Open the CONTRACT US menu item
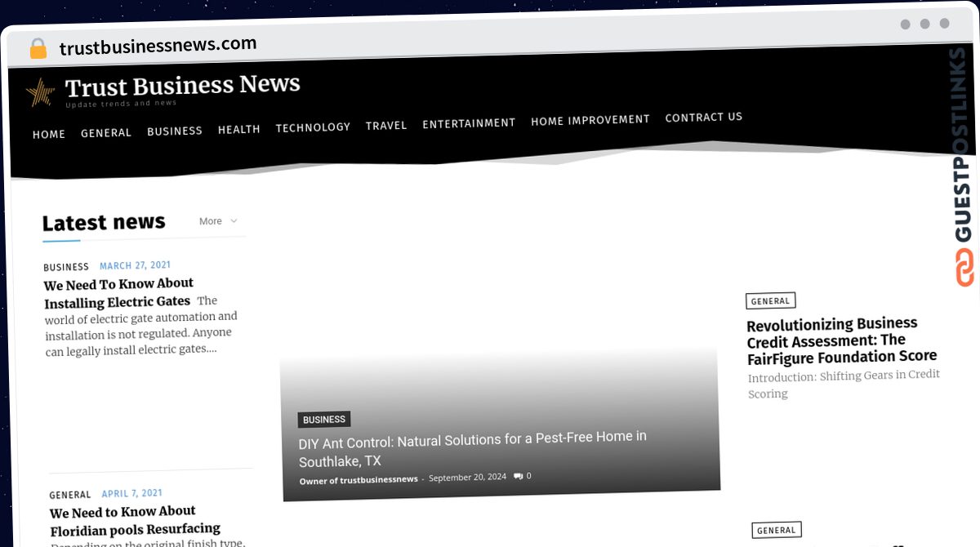Viewport: 980px width, 547px height. (704, 117)
